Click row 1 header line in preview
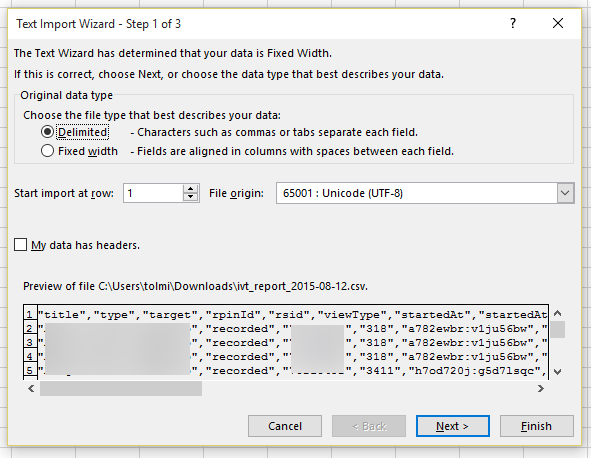Screen dimensions: 591x458 (x=292, y=314)
